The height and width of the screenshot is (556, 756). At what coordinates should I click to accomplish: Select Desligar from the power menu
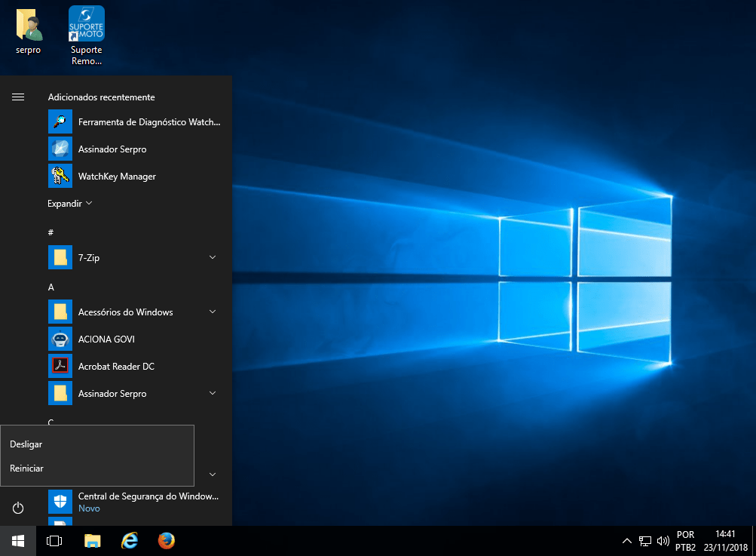pos(26,444)
